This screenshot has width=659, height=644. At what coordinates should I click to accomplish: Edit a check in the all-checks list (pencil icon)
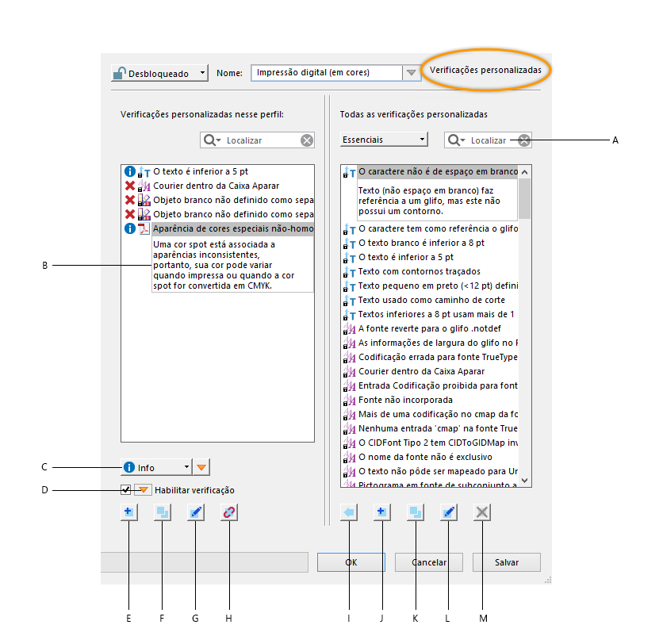[448, 512]
